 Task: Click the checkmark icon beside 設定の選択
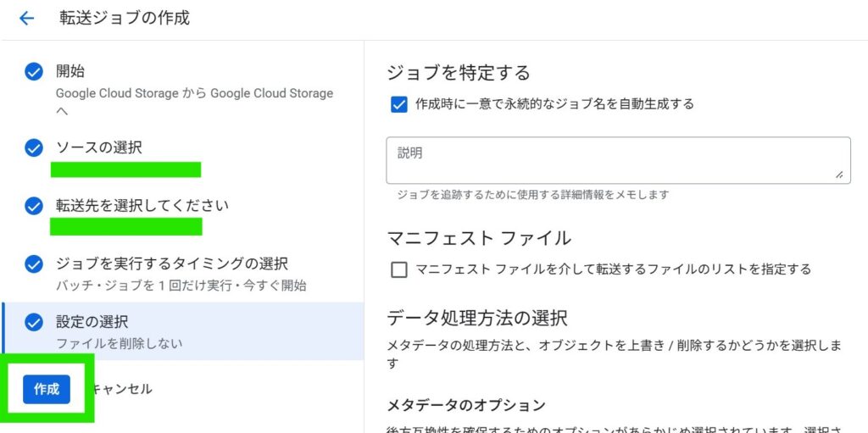tap(34, 322)
